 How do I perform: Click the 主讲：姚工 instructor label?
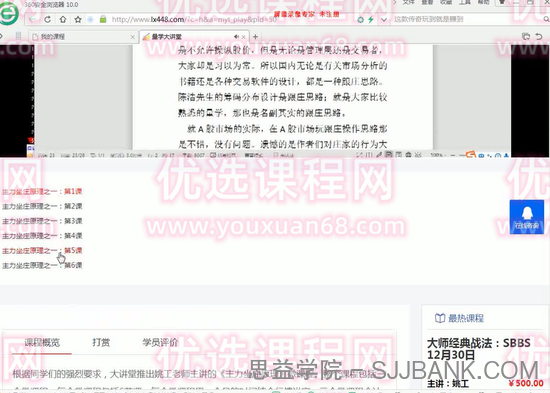448,384
